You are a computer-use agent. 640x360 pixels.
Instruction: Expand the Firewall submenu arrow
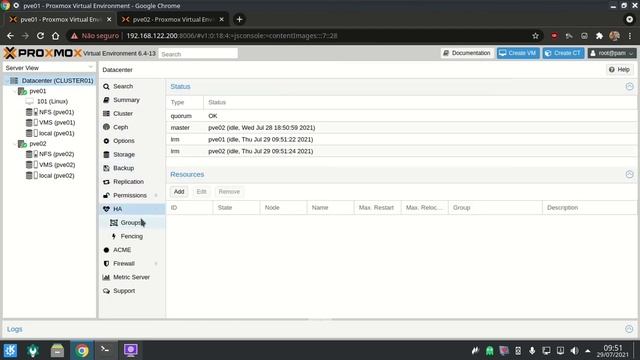tap(156, 264)
